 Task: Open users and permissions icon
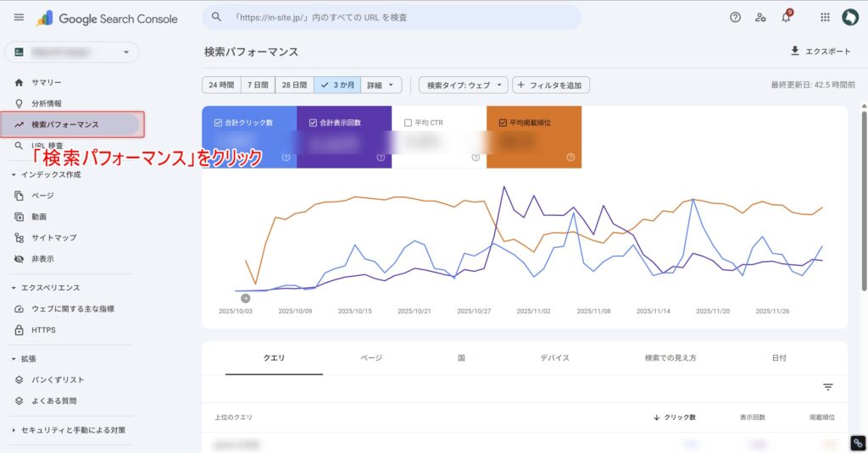tap(760, 17)
